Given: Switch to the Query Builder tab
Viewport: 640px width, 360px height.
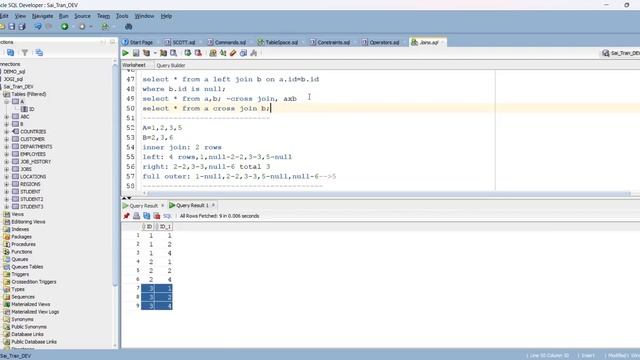Looking at the screenshot, I should 171,65.
